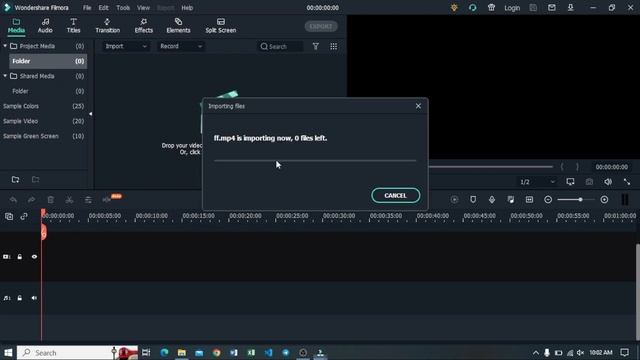Image resolution: width=640 pixels, height=360 pixels.
Task: Click the delete folder icon
Action: click(36, 180)
